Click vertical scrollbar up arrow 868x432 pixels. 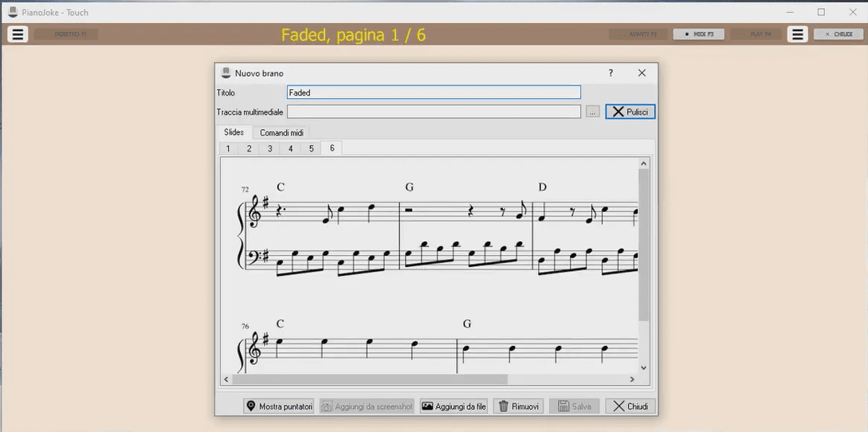[644, 163]
